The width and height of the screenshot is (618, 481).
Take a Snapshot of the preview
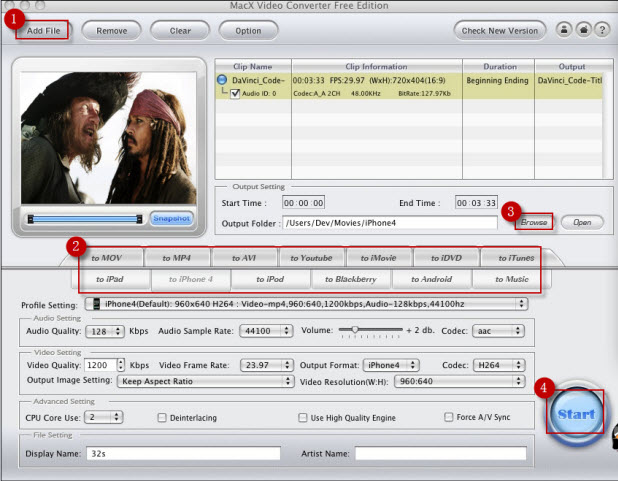tap(171, 218)
